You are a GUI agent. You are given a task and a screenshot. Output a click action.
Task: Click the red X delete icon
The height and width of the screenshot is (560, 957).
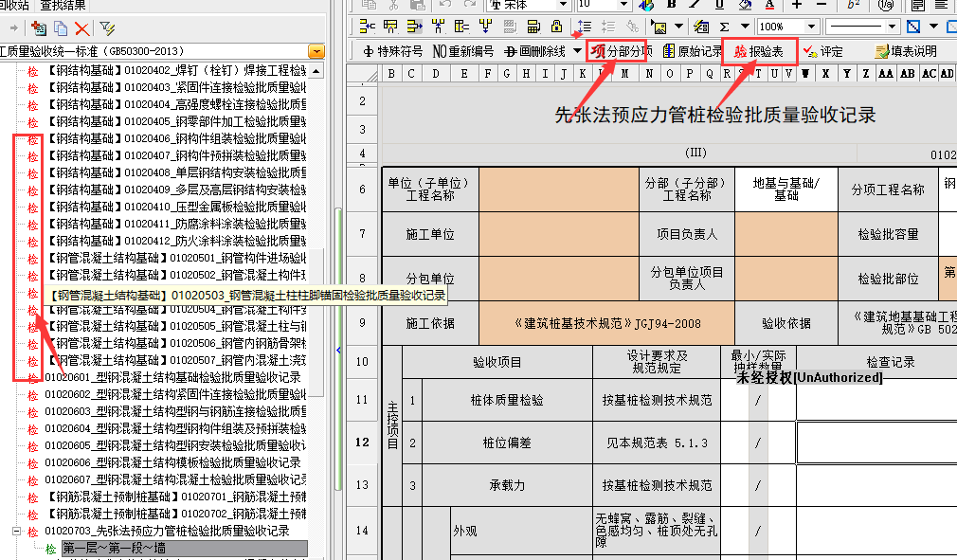point(82,29)
